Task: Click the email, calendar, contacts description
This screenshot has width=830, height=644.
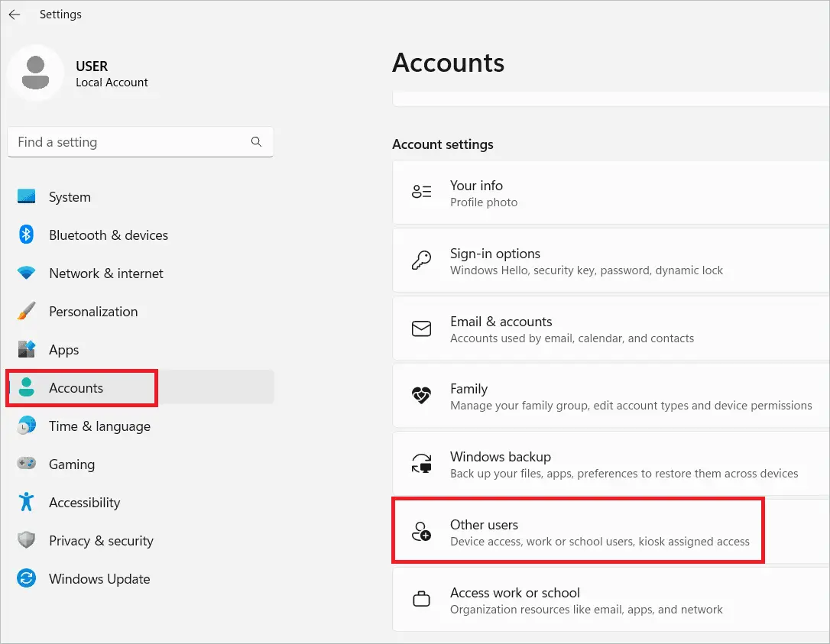Action: click(572, 338)
